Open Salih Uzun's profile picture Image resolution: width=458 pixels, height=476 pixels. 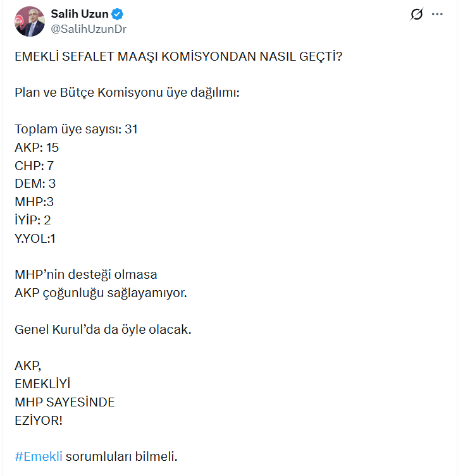click(x=29, y=21)
